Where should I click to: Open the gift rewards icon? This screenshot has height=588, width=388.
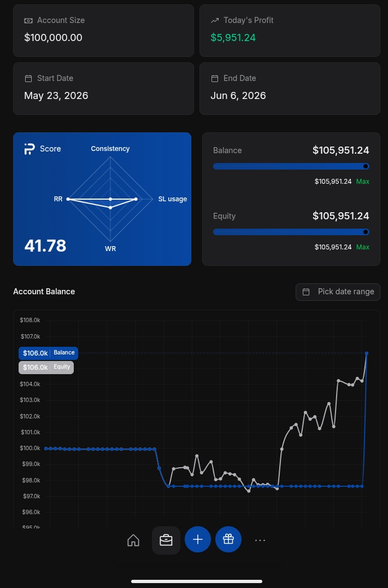(228, 540)
